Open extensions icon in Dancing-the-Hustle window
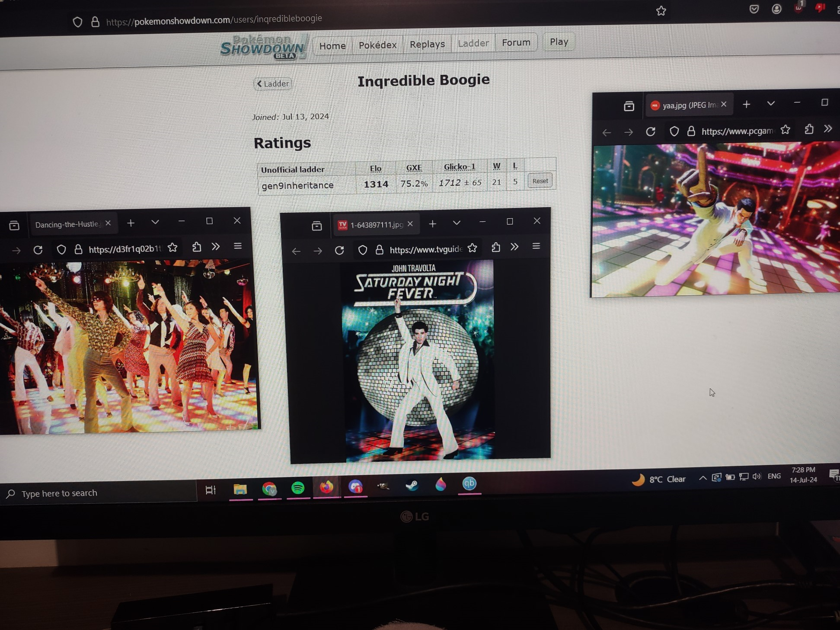Image resolution: width=840 pixels, height=630 pixels. 196,247
